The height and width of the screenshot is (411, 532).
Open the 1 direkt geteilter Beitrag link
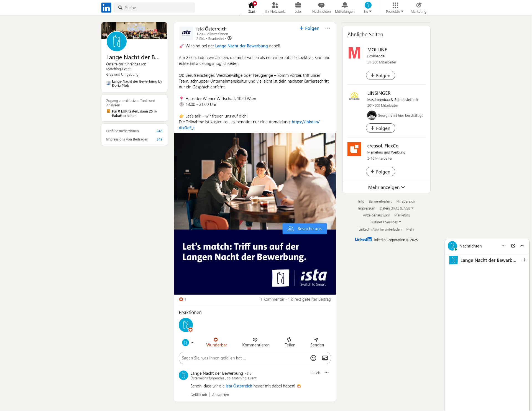coord(309,299)
